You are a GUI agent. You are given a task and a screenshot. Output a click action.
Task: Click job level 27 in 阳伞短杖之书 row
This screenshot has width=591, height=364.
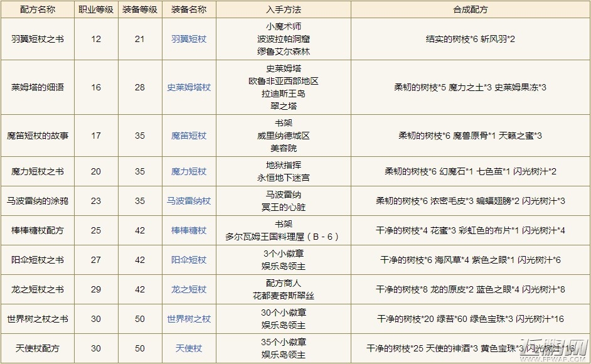click(96, 260)
